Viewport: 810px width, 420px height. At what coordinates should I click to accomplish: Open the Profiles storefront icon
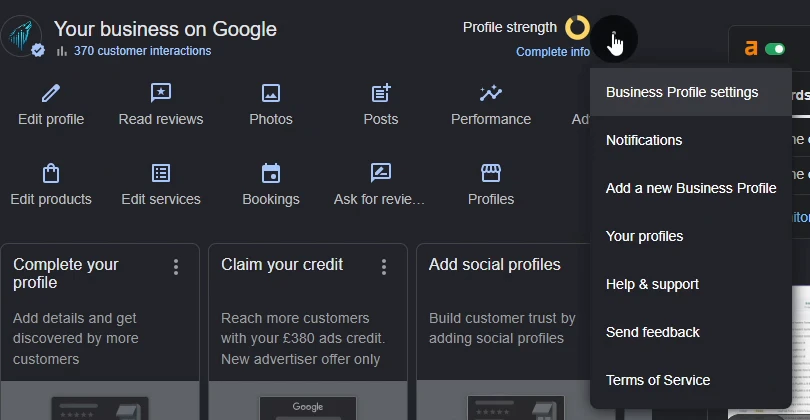pos(491,173)
